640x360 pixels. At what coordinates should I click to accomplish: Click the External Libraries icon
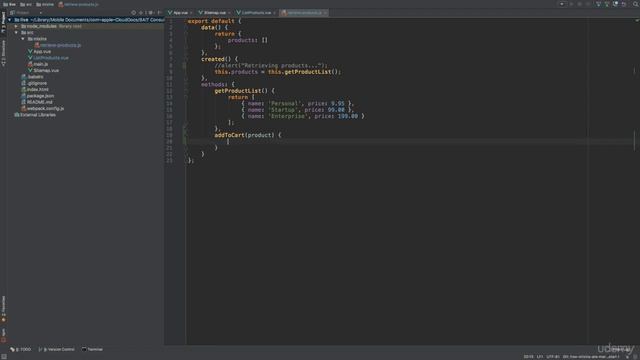[17, 115]
